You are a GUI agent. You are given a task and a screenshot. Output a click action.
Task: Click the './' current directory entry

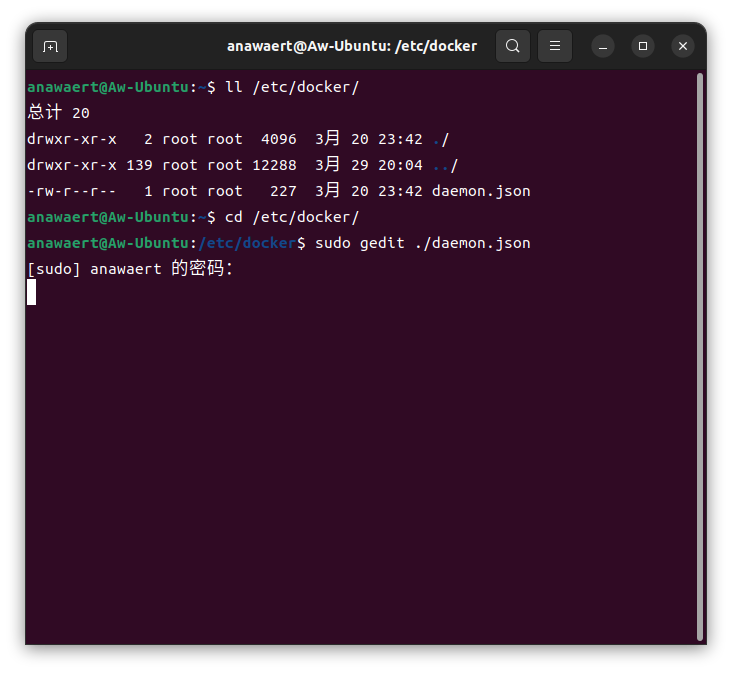[x=441, y=139]
